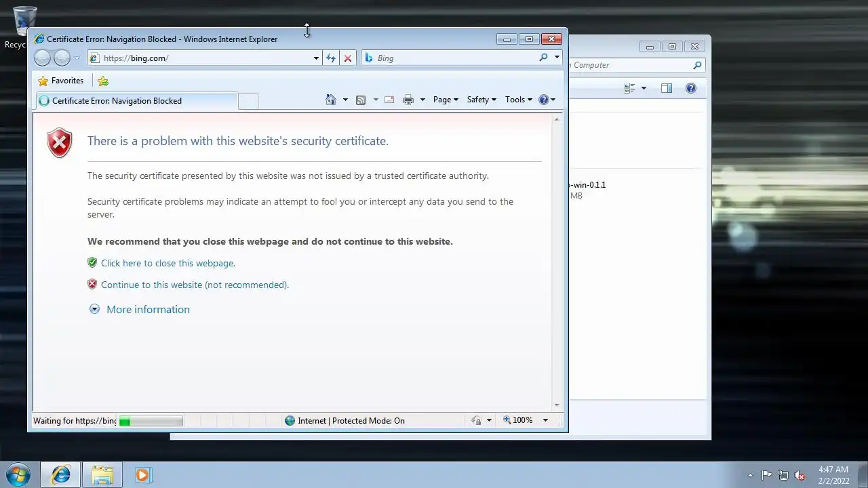This screenshot has width=868, height=488.
Task: Click the IE page icon in address bar
Action: point(95,58)
